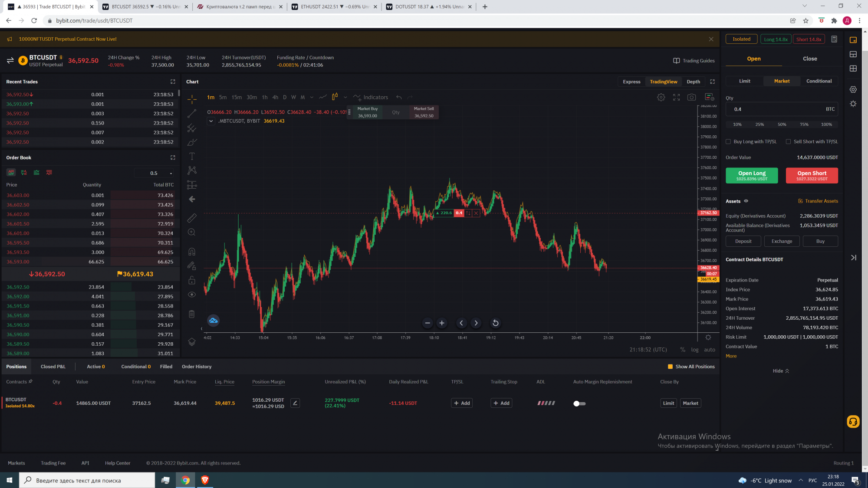
Task: Select the trend line drawing tool
Action: pos(192,114)
